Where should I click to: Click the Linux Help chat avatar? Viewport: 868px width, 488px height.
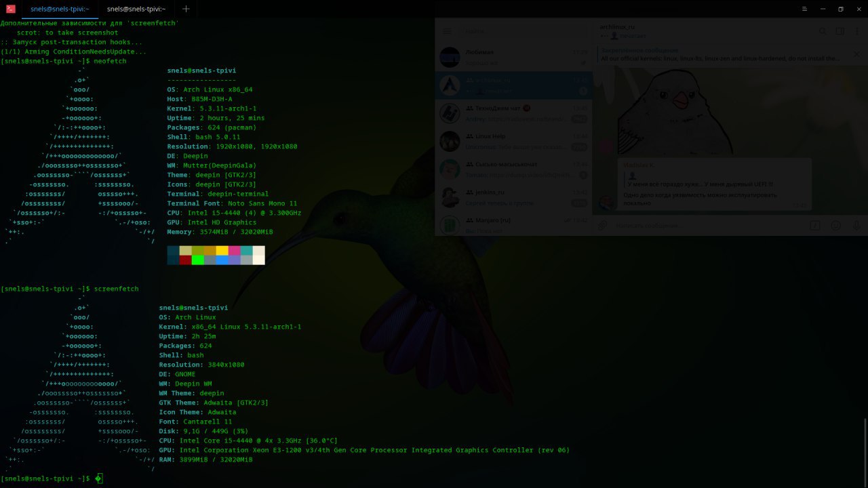point(450,141)
